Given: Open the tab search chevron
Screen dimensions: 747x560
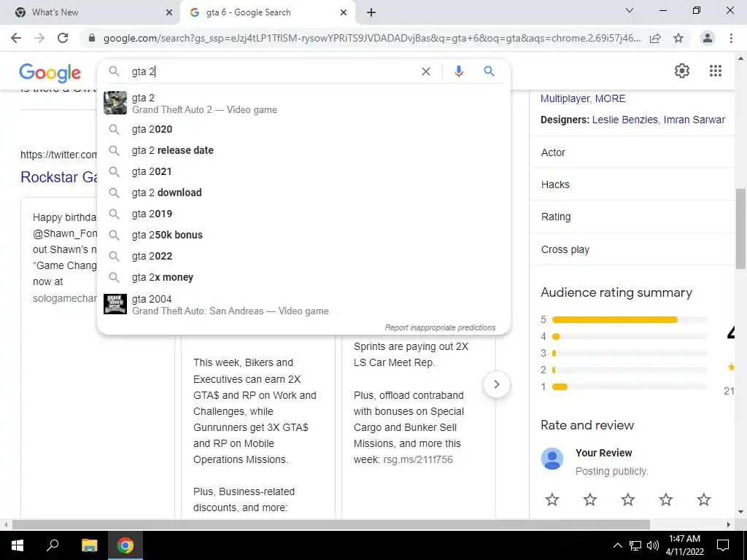Looking at the screenshot, I should (x=630, y=10).
